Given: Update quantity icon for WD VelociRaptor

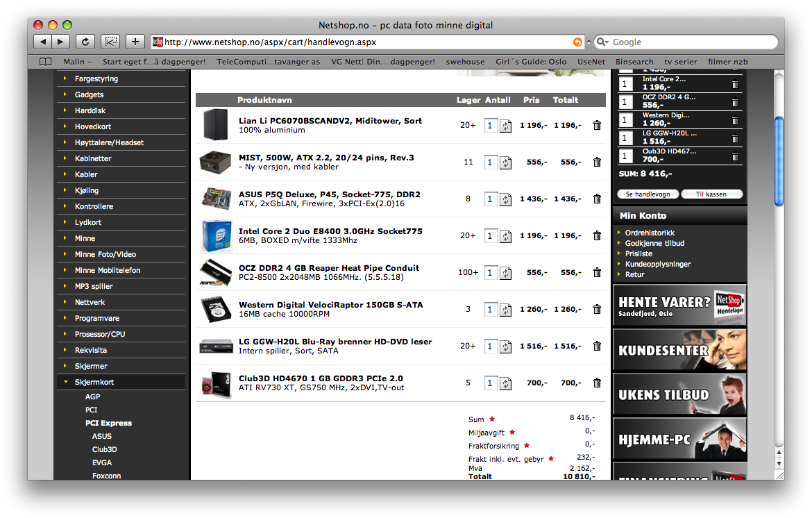Looking at the screenshot, I should [505, 310].
